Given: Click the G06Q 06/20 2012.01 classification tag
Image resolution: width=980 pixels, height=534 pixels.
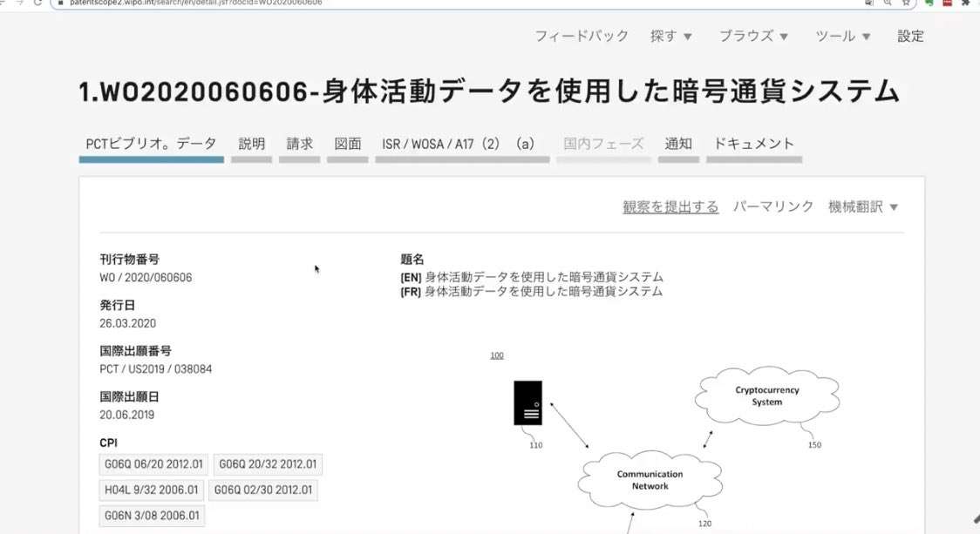Looking at the screenshot, I should coord(154,465).
